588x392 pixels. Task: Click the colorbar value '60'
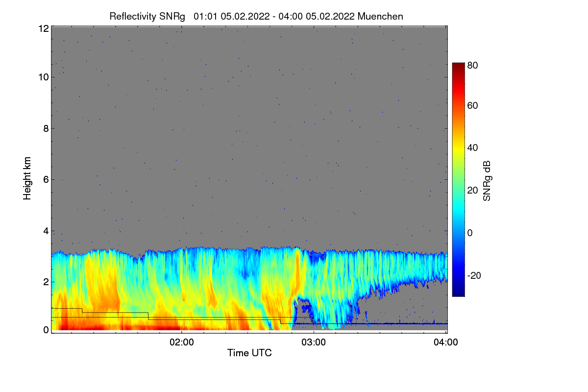[x=473, y=106]
